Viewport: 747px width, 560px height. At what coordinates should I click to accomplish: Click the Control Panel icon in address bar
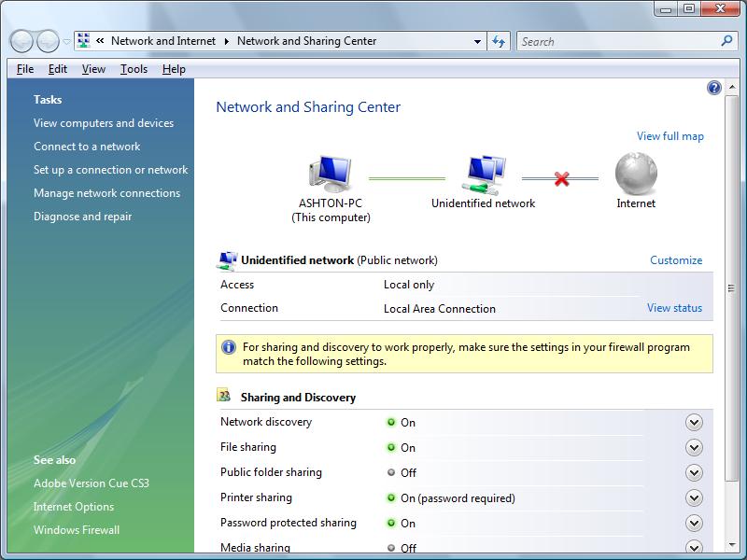point(84,40)
